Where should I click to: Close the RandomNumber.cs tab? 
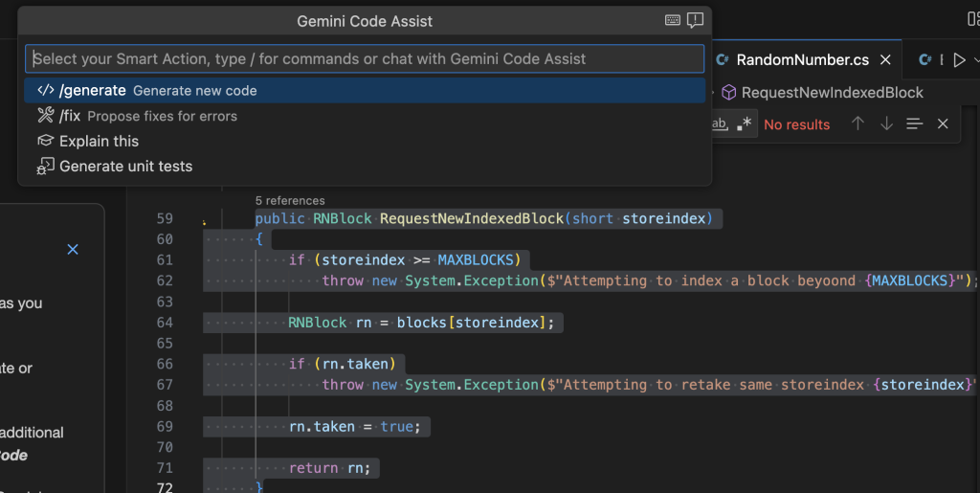(885, 60)
